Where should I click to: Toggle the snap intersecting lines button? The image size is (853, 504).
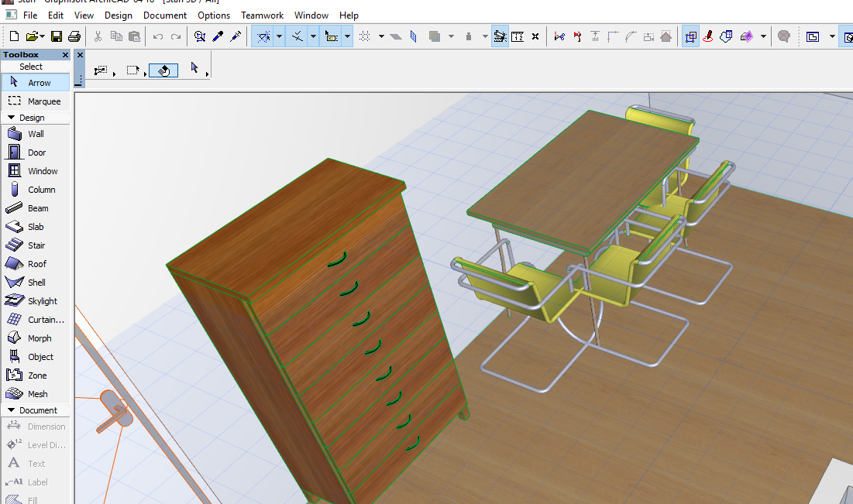[x=297, y=36]
